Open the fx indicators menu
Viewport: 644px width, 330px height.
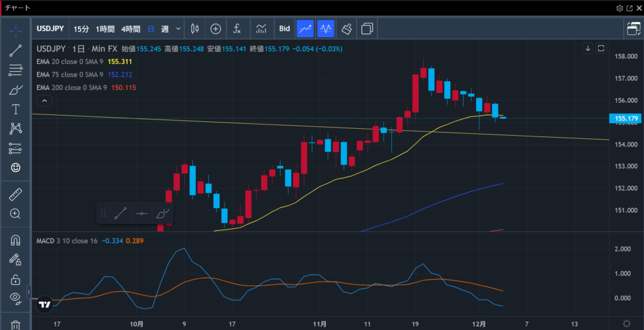coord(237,28)
